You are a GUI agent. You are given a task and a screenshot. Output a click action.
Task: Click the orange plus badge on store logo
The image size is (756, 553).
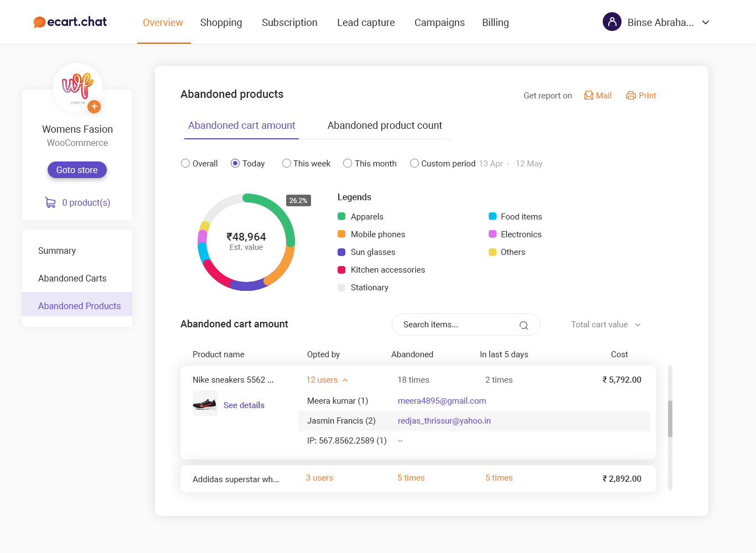tap(94, 106)
